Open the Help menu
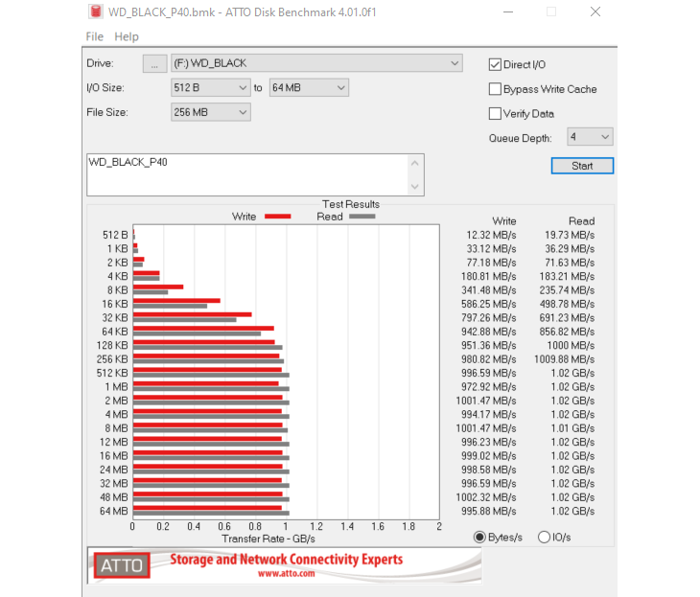The image size is (700, 597). click(127, 36)
